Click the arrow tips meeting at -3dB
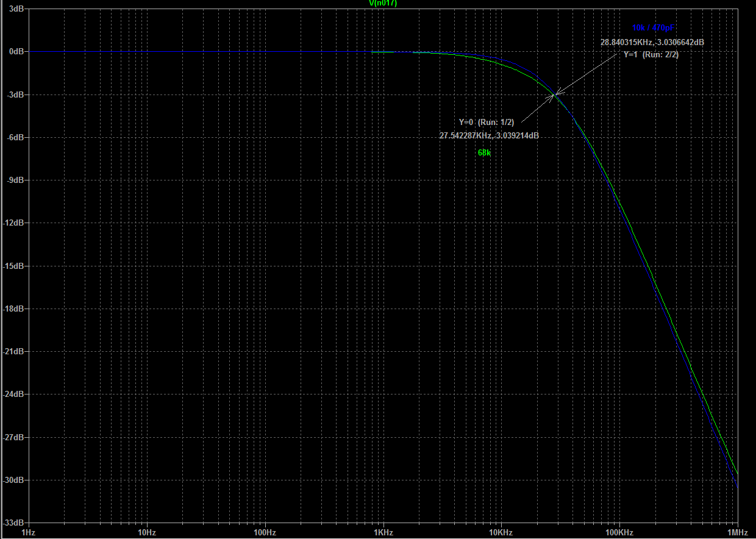The image size is (756, 539). (x=555, y=95)
